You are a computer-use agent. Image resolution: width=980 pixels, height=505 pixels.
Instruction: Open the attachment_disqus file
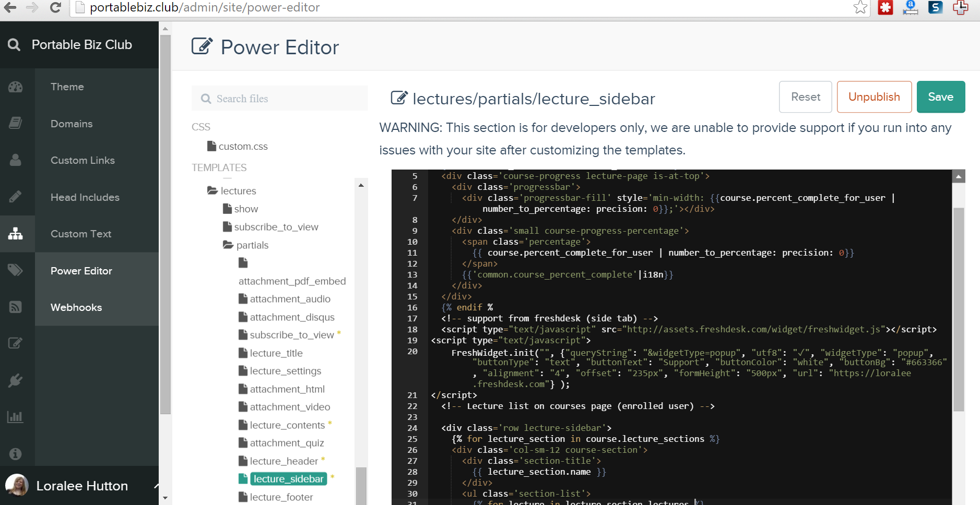point(292,317)
